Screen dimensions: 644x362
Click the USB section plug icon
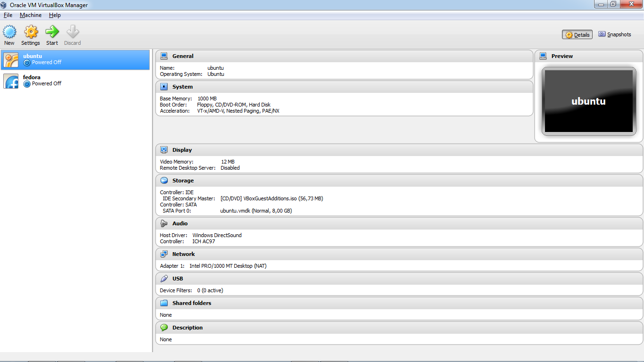pyautogui.click(x=164, y=279)
